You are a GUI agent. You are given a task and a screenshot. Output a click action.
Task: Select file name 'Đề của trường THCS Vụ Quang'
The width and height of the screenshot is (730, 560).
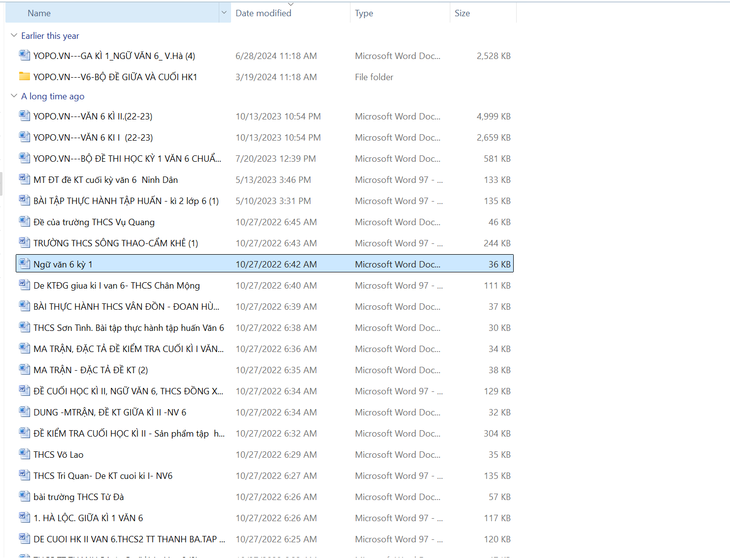(x=94, y=222)
